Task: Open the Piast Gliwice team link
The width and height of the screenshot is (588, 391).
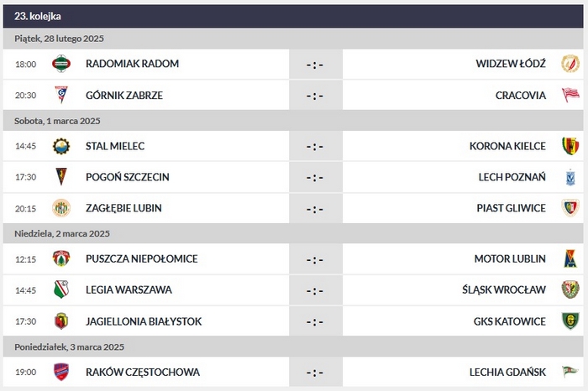Action: 510,208
